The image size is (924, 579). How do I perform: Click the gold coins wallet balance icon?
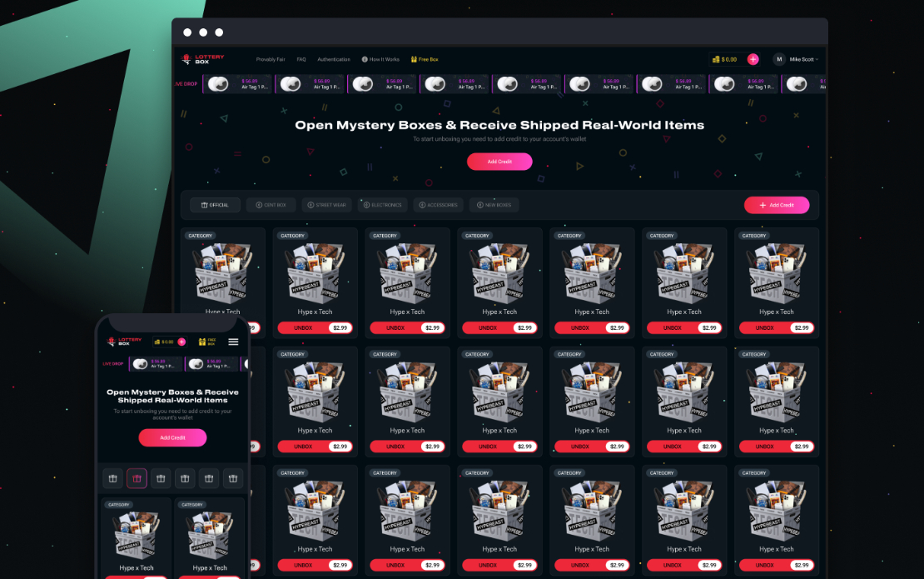coord(715,59)
